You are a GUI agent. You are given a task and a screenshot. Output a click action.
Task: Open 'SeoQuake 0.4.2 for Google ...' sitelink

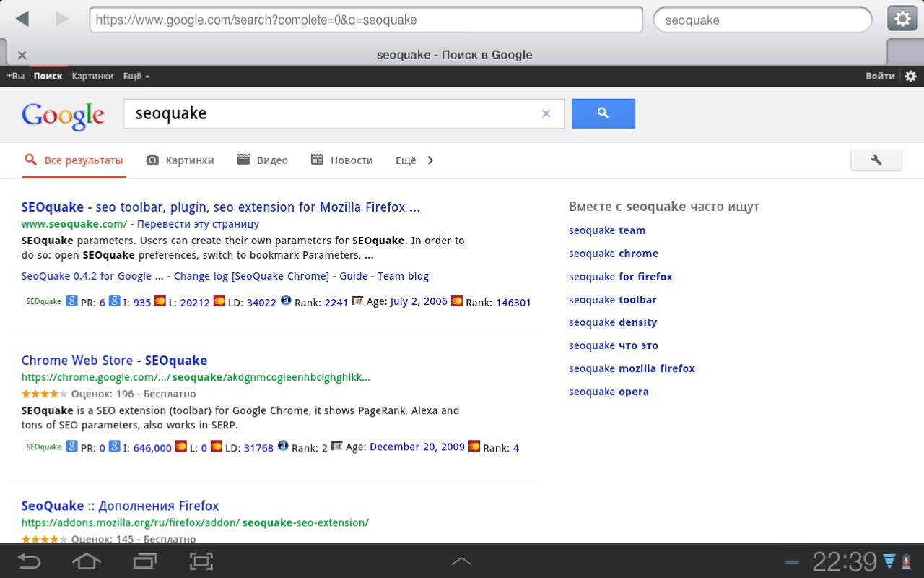(x=92, y=276)
